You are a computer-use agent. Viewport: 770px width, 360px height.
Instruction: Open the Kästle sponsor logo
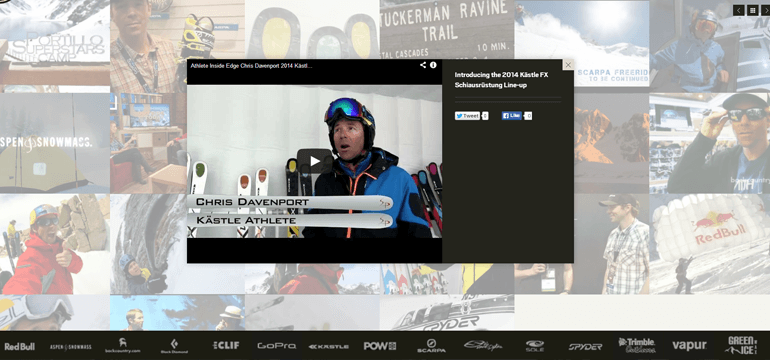329,346
